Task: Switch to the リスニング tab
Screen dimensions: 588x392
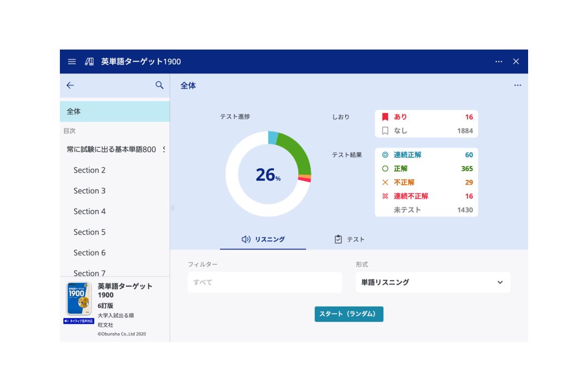Action: (263, 240)
